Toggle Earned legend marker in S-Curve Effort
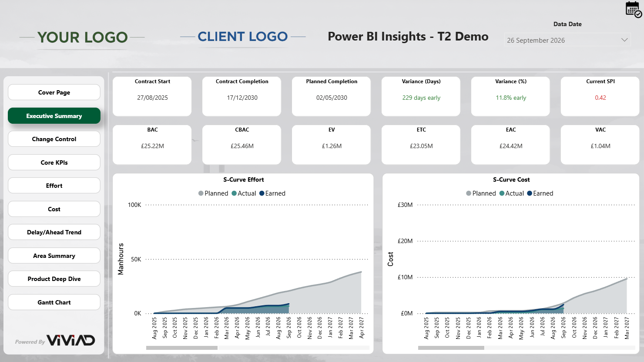Viewport: 644px width, 362px height. pos(262,193)
